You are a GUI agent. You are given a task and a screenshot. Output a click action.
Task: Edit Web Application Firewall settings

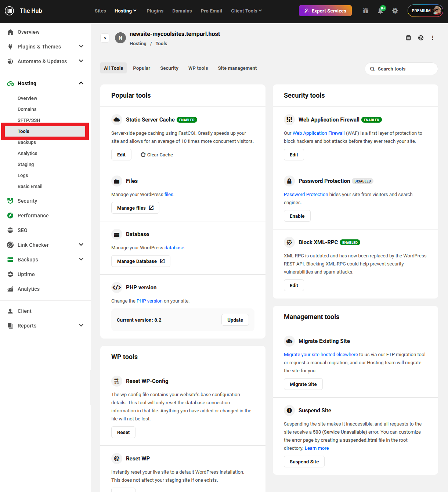tap(294, 155)
